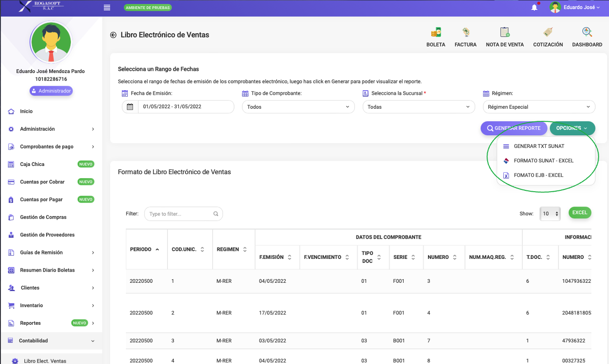Adjust the Show rows stepper control
The height and width of the screenshot is (364, 609).
point(550,212)
